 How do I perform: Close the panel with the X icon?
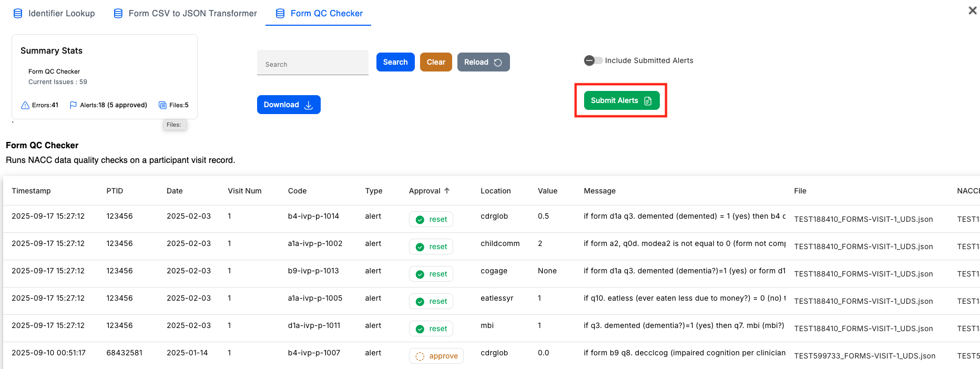pyautogui.click(x=972, y=11)
